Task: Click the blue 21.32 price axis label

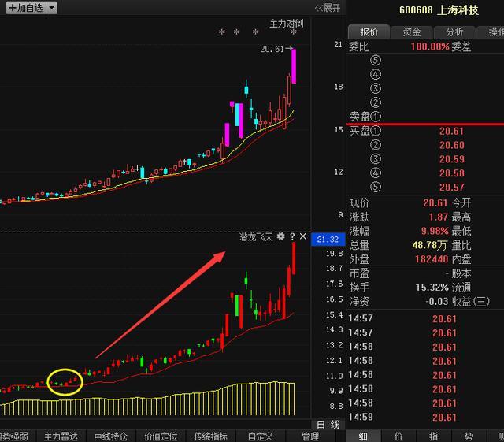Action: coord(328,240)
